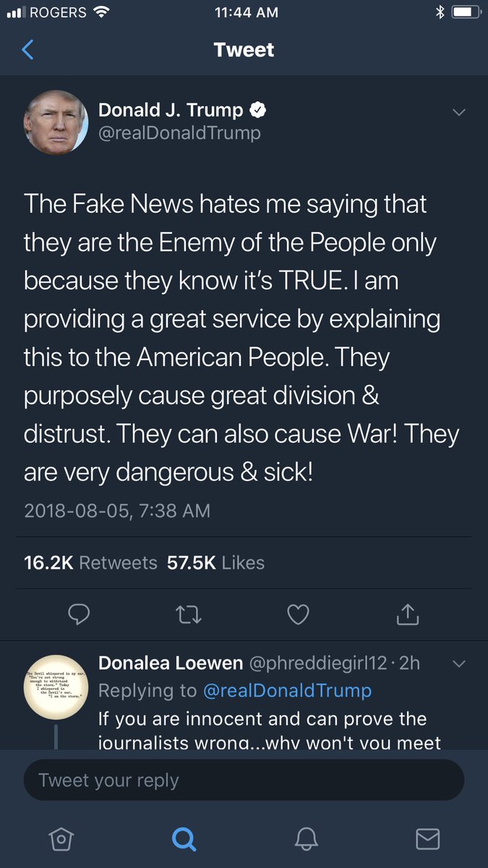Open the 57.5K Likes list
Viewport: 488px width, 868px height.
pyautogui.click(x=216, y=563)
